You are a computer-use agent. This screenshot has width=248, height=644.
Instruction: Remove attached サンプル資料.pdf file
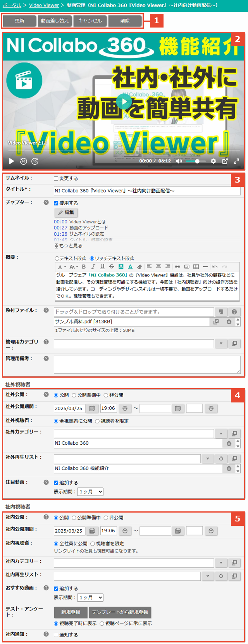point(229,322)
